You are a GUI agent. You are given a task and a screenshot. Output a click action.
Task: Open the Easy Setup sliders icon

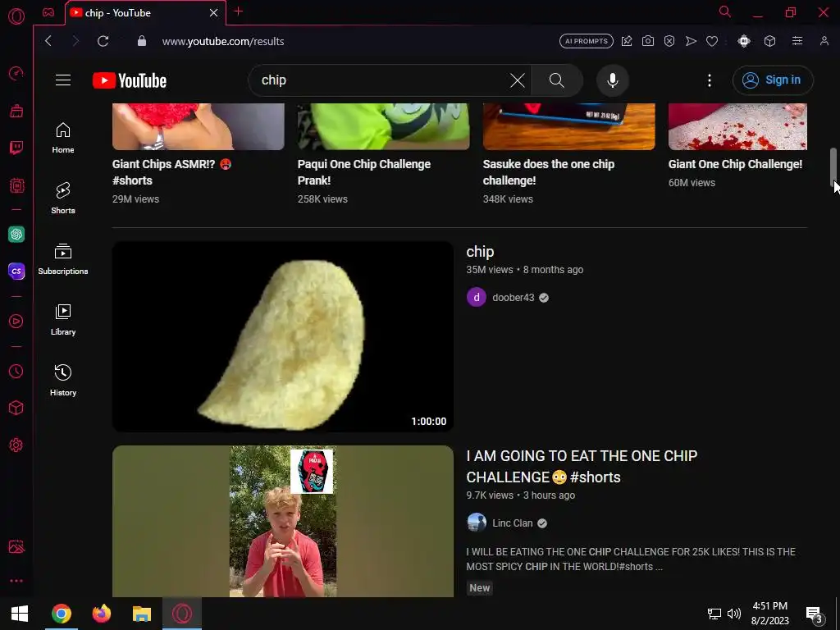click(797, 41)
